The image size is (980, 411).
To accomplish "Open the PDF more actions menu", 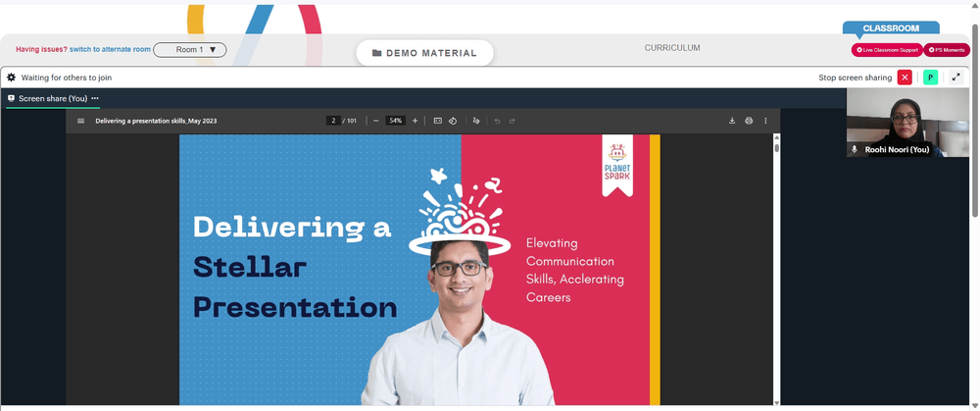I will pyautogui.click(x=765, y=121).
